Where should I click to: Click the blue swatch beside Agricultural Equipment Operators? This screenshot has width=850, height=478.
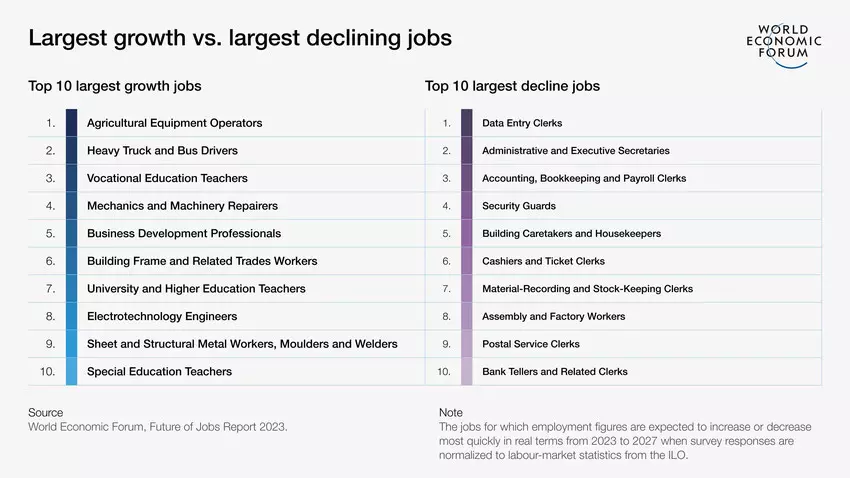[x=71, y=123]
